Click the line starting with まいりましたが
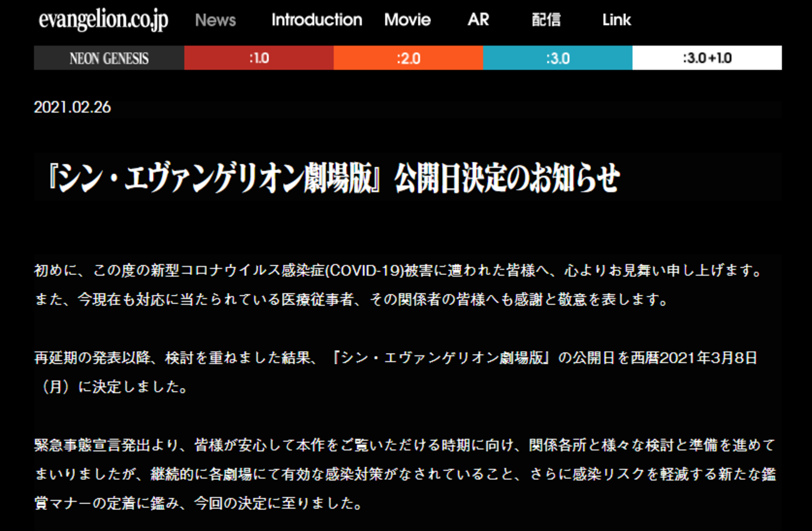The height and width of the screenshot is (531, 812). point(405,474)
